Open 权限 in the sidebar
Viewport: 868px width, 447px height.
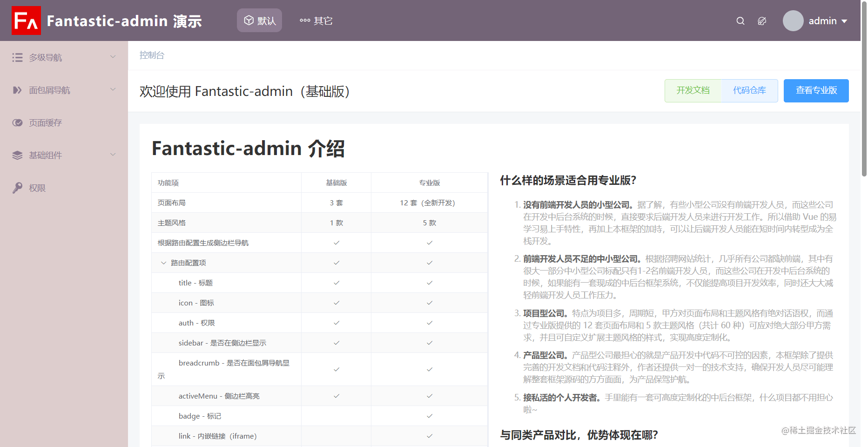click(64, 188)
